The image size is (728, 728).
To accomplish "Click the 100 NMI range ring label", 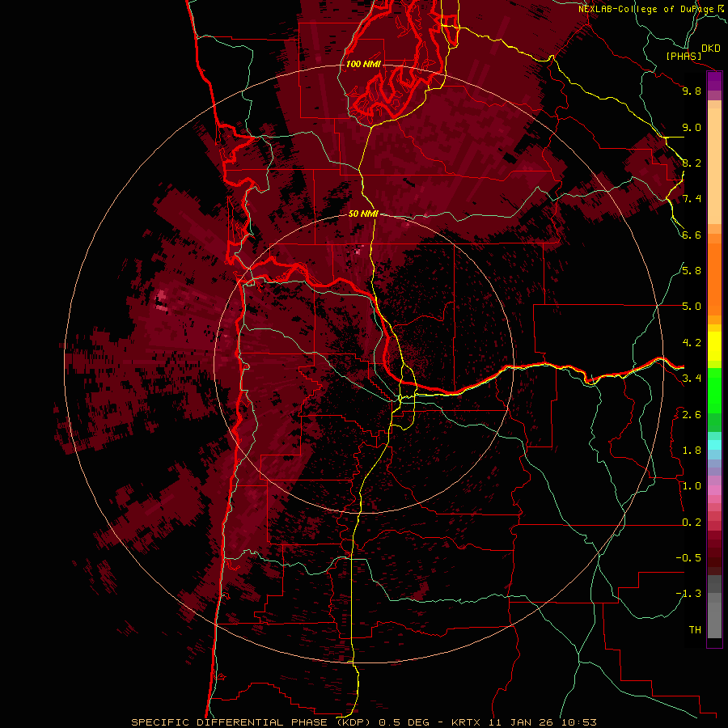I will click(x=363, y=64).
